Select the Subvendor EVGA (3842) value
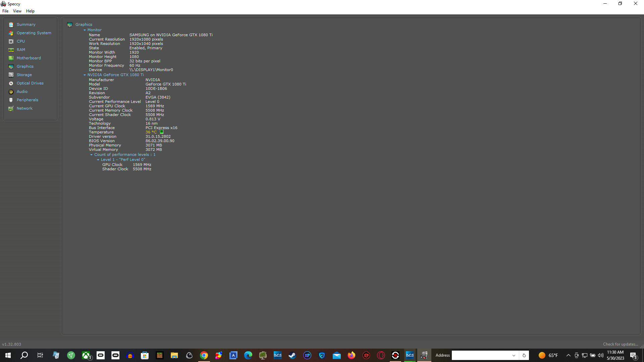 point(158,97)
